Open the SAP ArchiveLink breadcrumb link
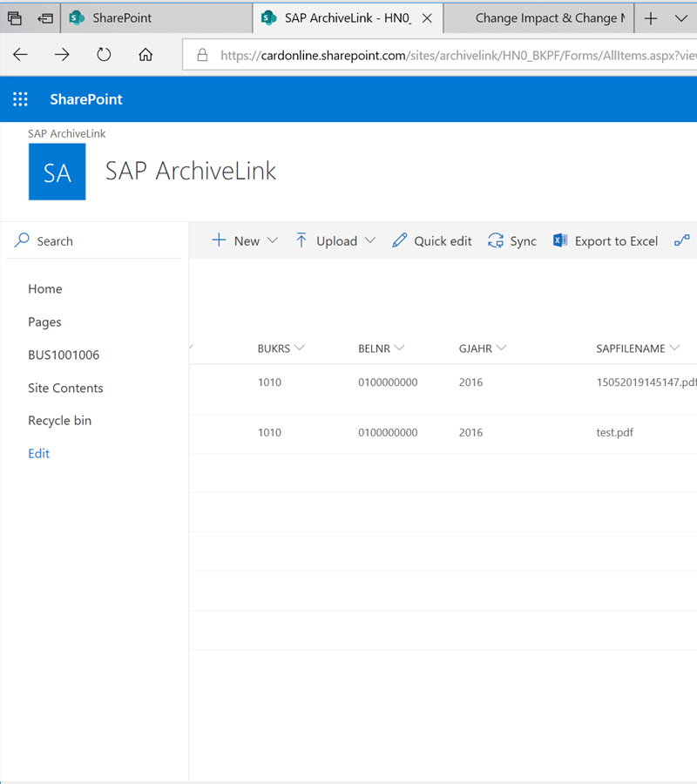 (66, 133)
